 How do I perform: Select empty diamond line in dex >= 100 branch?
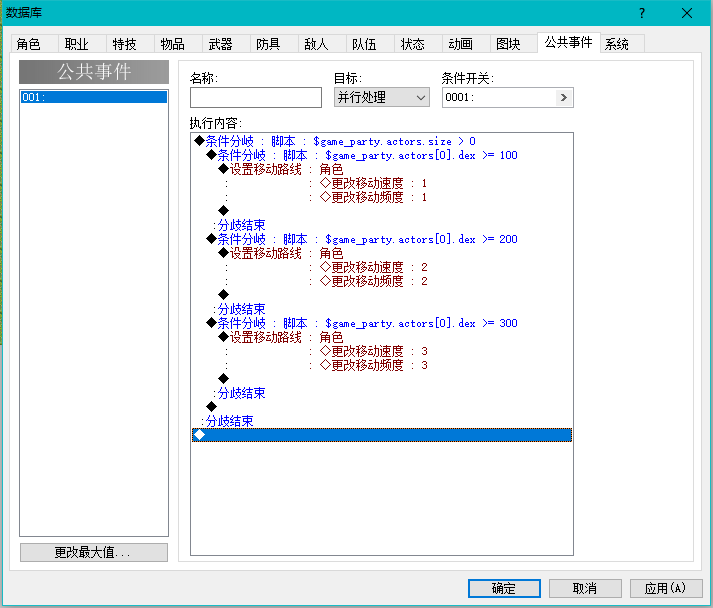(382, 211)
